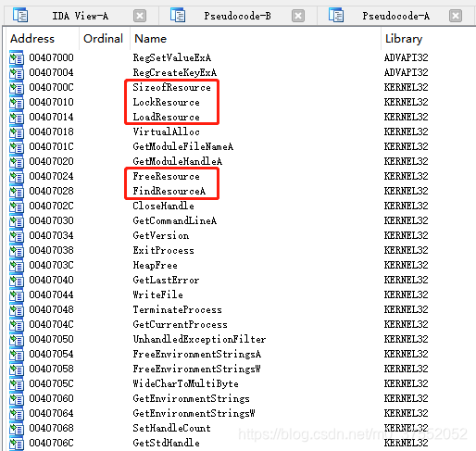Close the Pseudocode-A tab

click(456, 16)
